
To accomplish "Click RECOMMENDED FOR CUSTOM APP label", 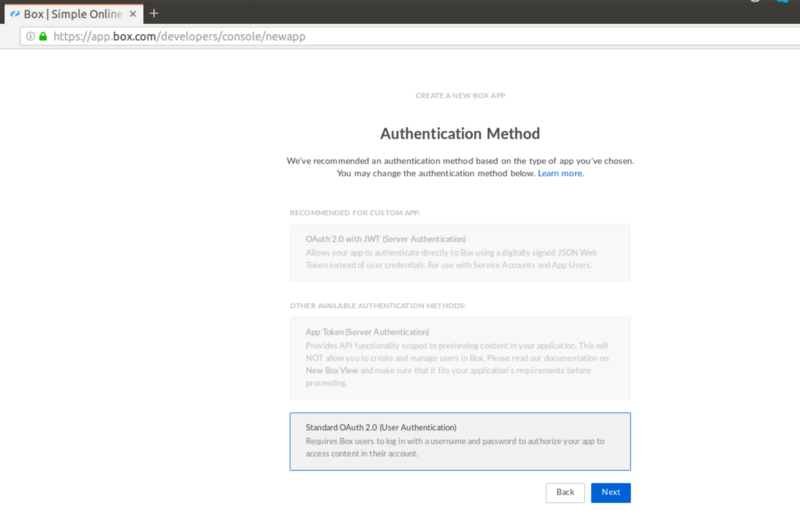I will (x=355, y=213).
